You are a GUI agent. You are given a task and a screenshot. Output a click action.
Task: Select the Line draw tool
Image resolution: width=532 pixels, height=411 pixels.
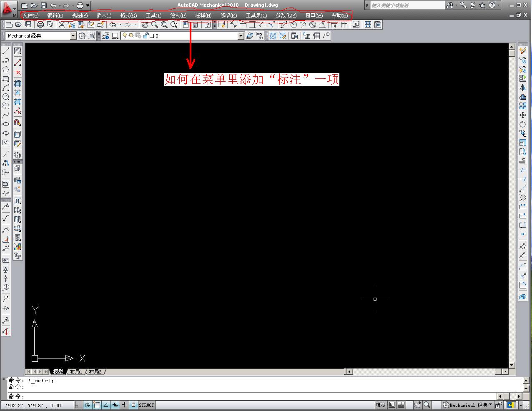(6, 51)
